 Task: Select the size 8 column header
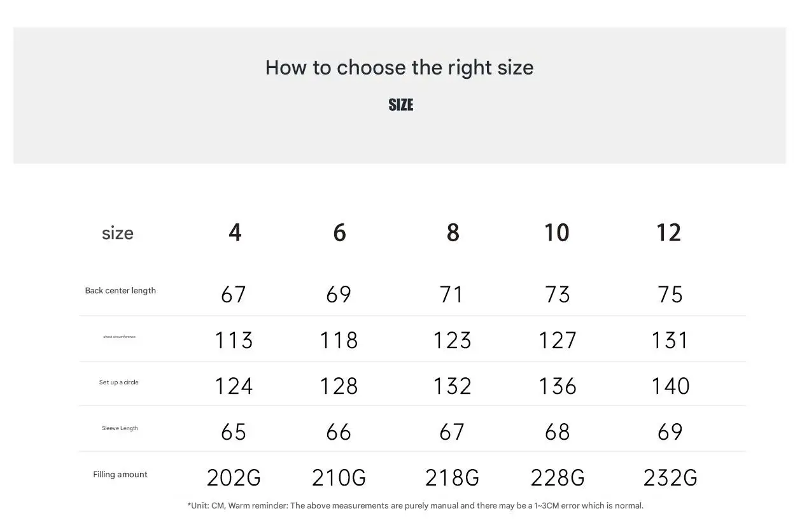click(x=453, y=233)
